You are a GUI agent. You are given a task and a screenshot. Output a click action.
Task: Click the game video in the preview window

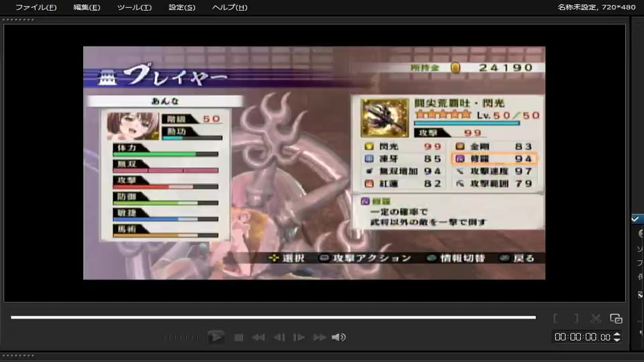tap(314, 163)
